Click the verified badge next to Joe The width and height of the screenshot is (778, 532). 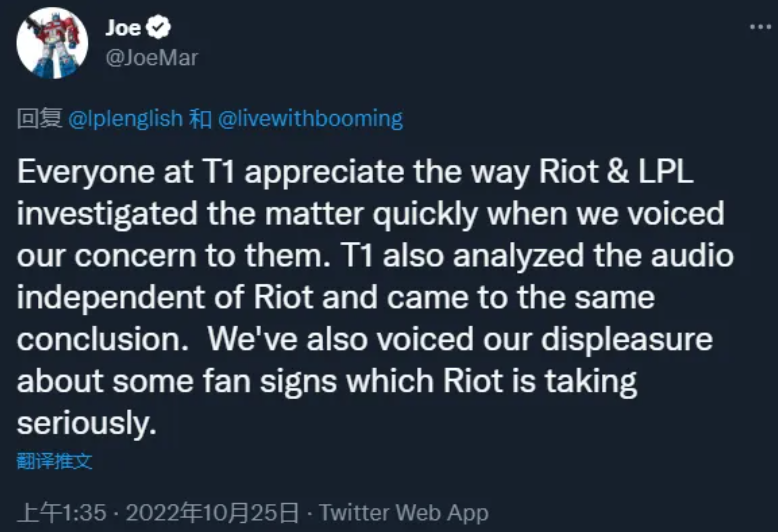point(160,28)
